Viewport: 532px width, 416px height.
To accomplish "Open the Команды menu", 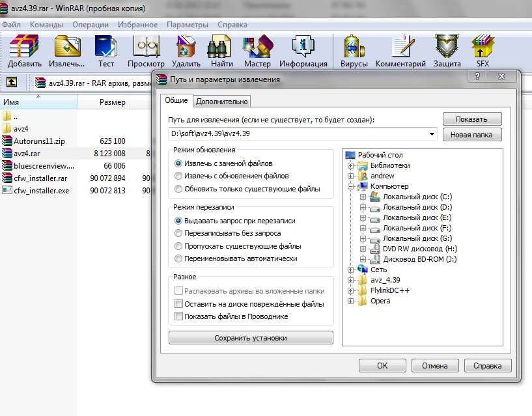I will click(46, 25).
